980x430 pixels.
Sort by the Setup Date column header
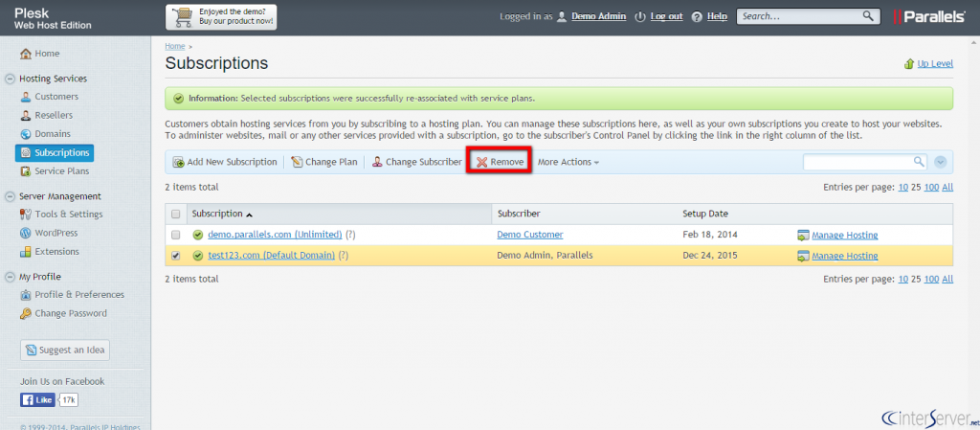[x=705, y=214]
